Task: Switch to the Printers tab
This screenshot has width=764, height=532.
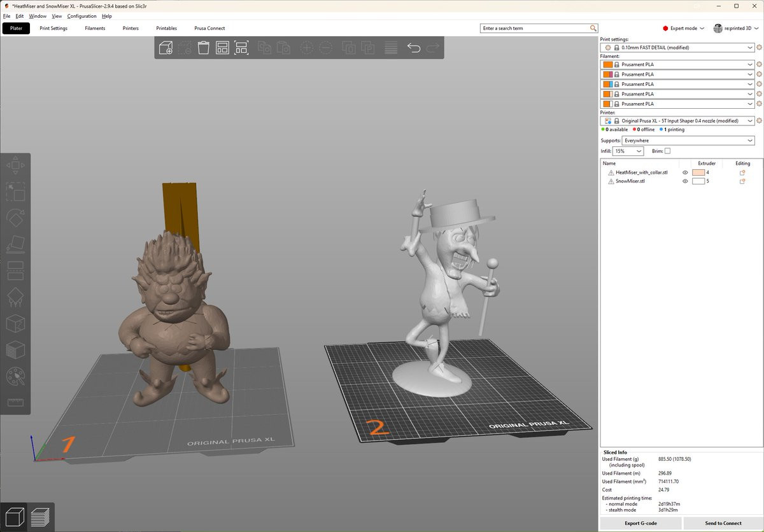Action: coord(131,28)
